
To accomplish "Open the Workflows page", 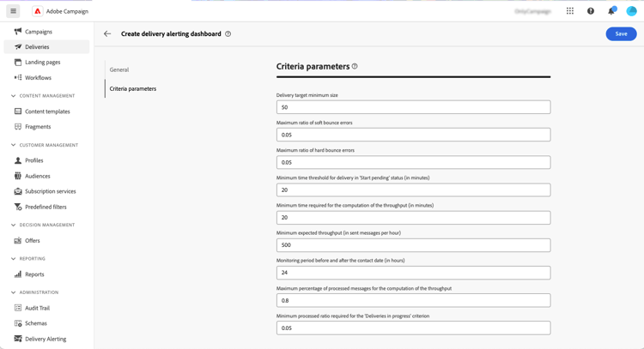I will click(38, 78).
